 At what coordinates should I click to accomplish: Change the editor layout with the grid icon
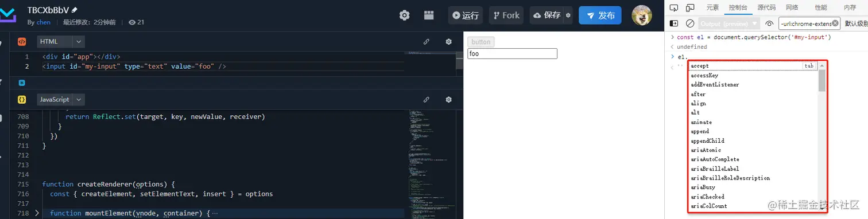(429, 15)
